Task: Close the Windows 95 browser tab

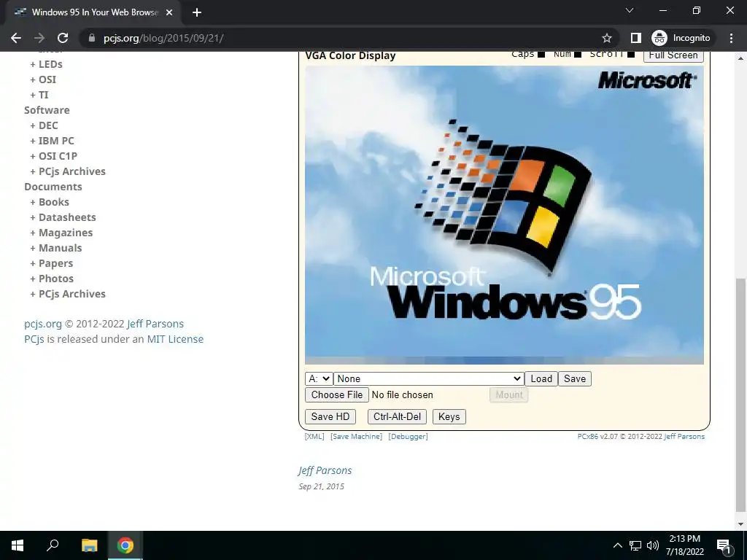Action: click(x=169, y=12)
